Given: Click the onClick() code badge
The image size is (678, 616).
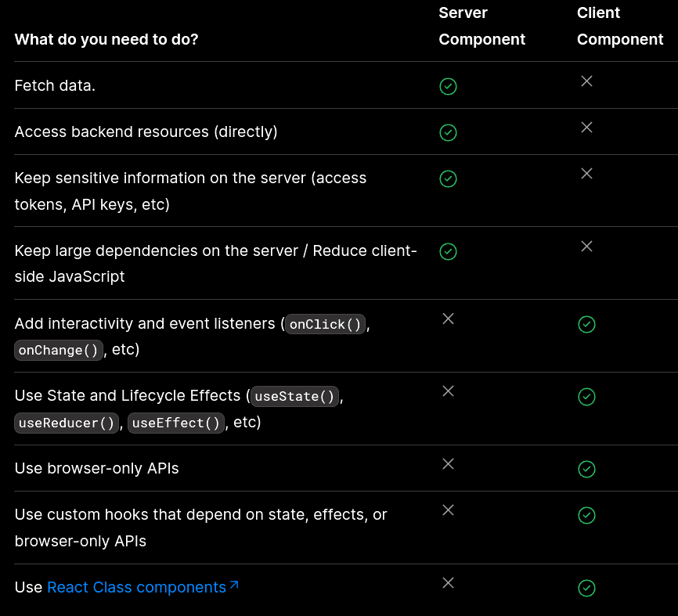Looking at the screenshot, I should point(325,324).
